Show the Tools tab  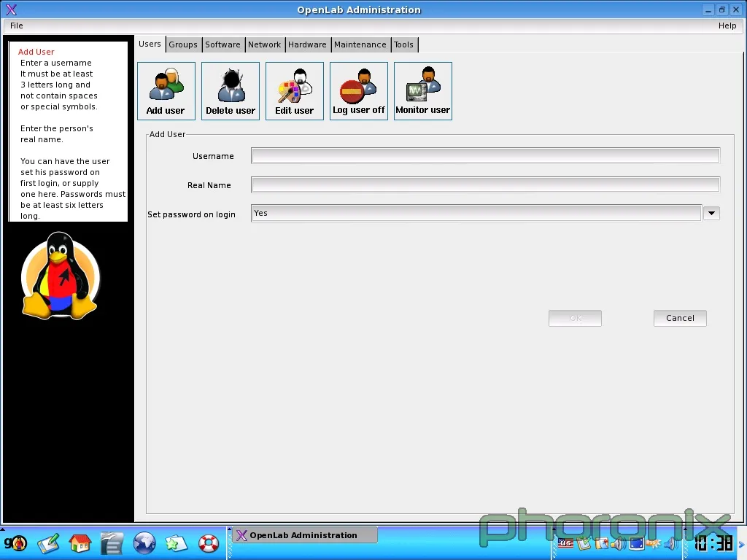(403, 44)
